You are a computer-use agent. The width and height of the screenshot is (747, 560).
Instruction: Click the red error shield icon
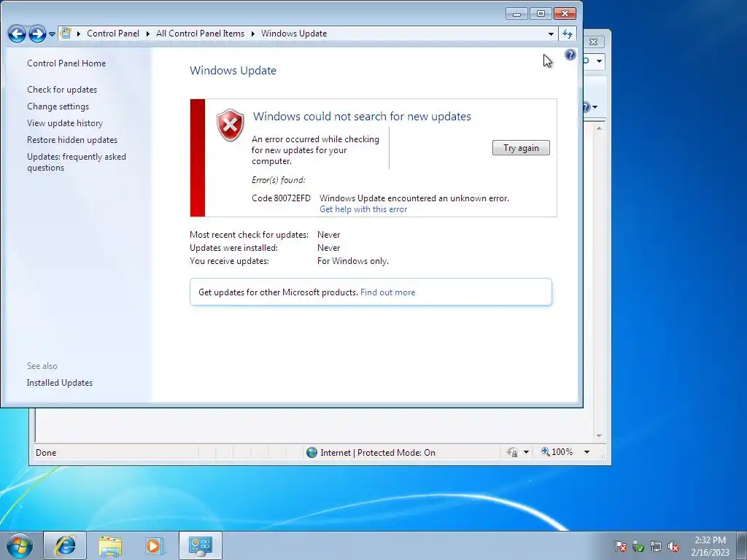230,125
